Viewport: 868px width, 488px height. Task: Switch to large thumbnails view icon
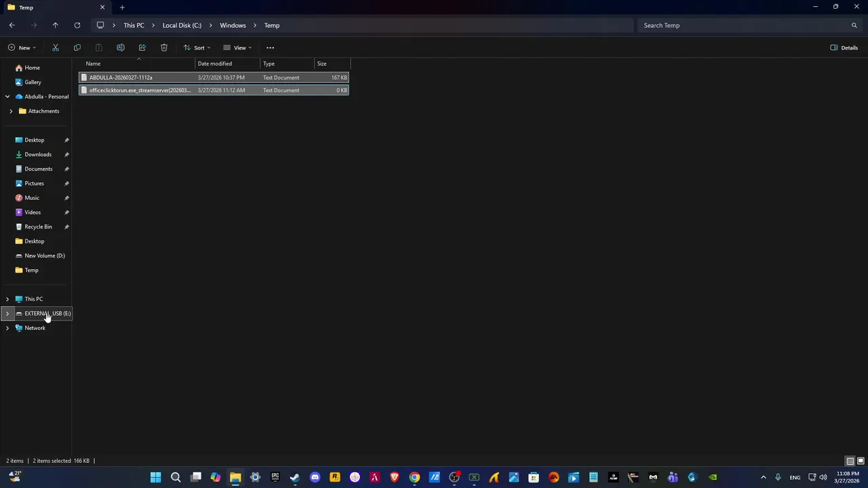tap(861, 461)
